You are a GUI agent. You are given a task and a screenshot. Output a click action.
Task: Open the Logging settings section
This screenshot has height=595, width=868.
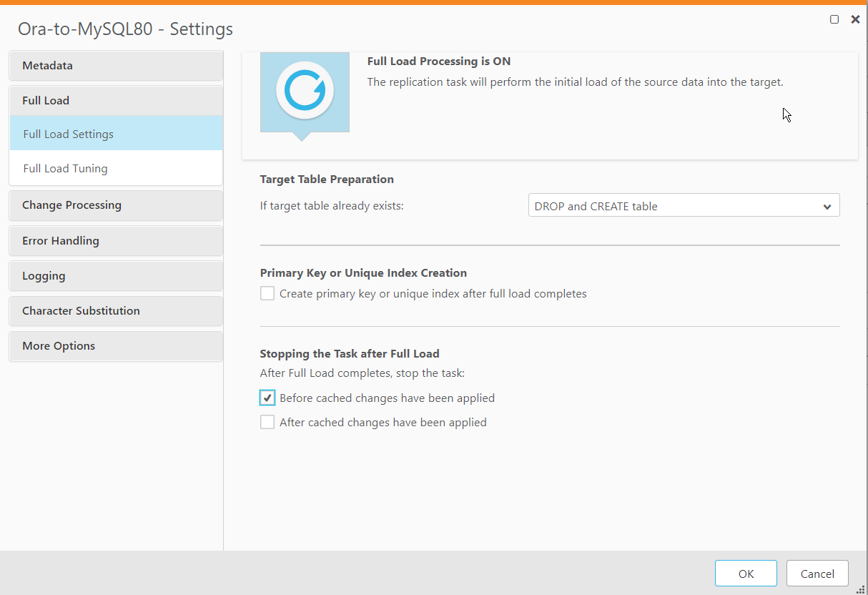coord(116,276)
